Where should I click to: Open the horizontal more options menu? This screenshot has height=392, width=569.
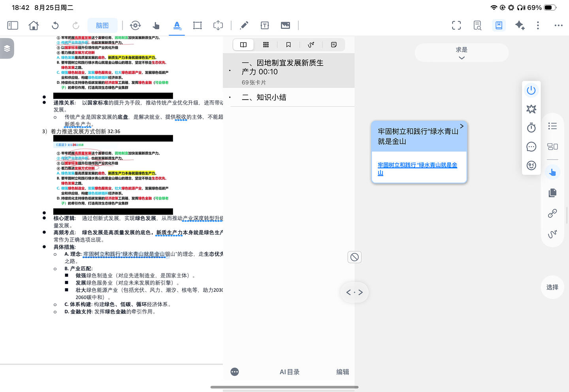point(558,25)
